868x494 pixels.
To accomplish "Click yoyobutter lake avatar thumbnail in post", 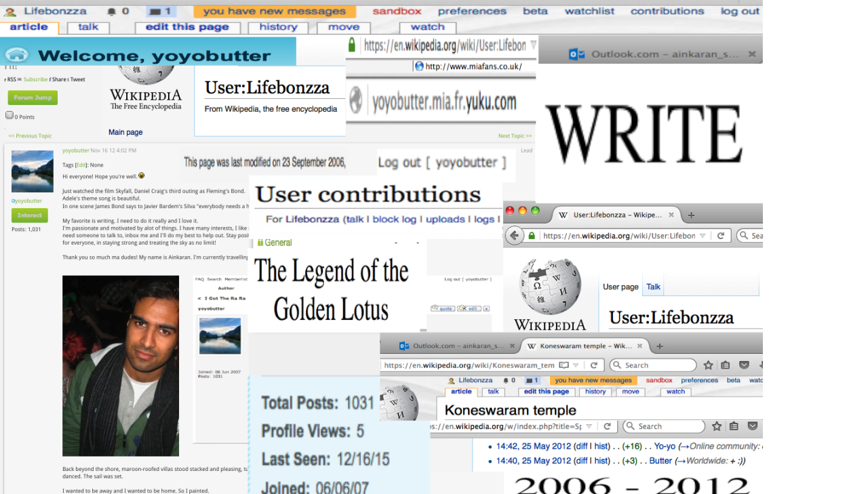I will click(x=33, y=171).
